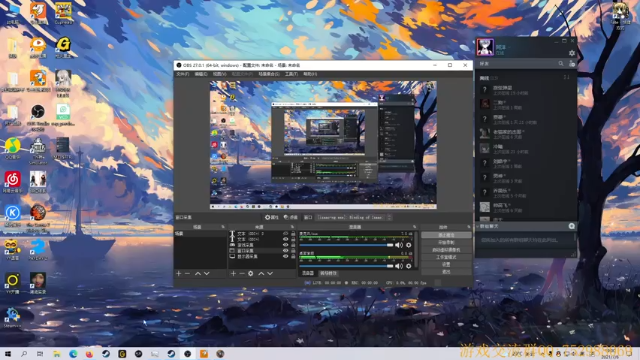The width and height of the screenshot is (640, 360).
Task: Remove the selected source with the minus icon
Action: [242, 273]
